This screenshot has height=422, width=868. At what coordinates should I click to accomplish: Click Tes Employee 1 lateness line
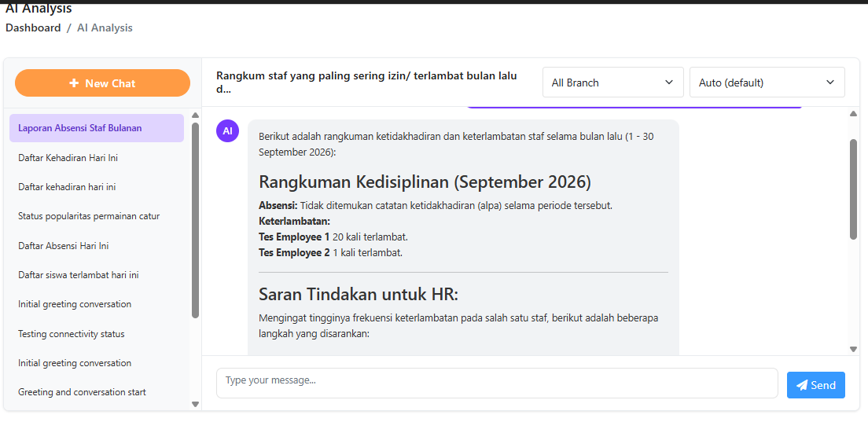[x=333, y=237]
